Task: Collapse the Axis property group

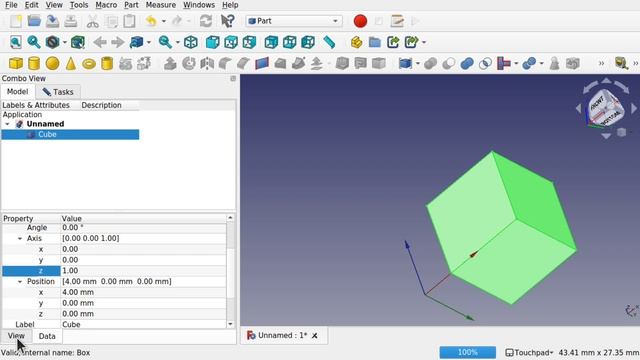Action: click(x=20, y=238)
